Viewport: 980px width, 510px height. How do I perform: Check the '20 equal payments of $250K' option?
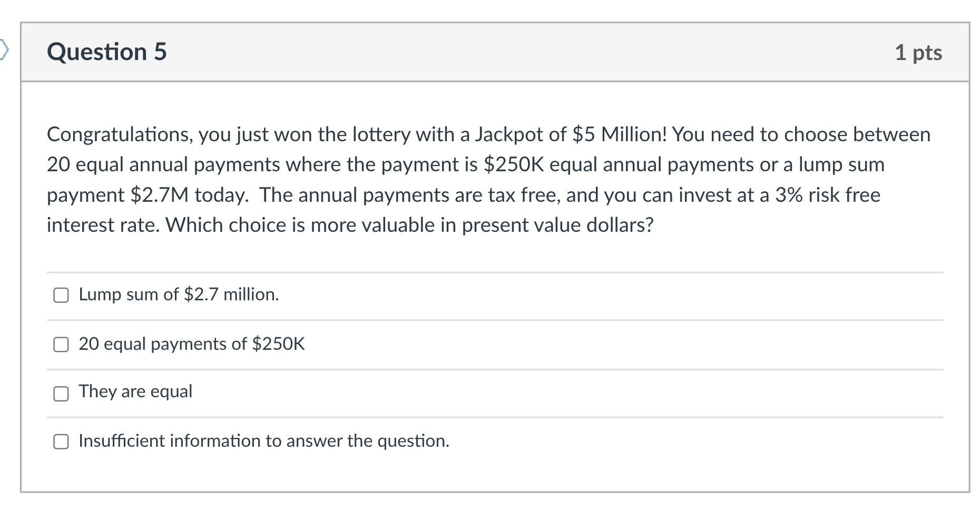[x=61, y=345]
